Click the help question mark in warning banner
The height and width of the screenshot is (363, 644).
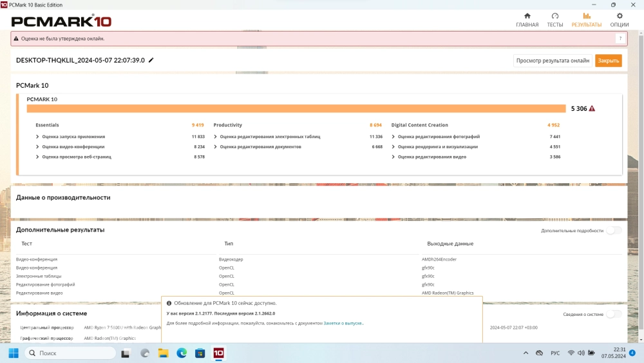620,39
